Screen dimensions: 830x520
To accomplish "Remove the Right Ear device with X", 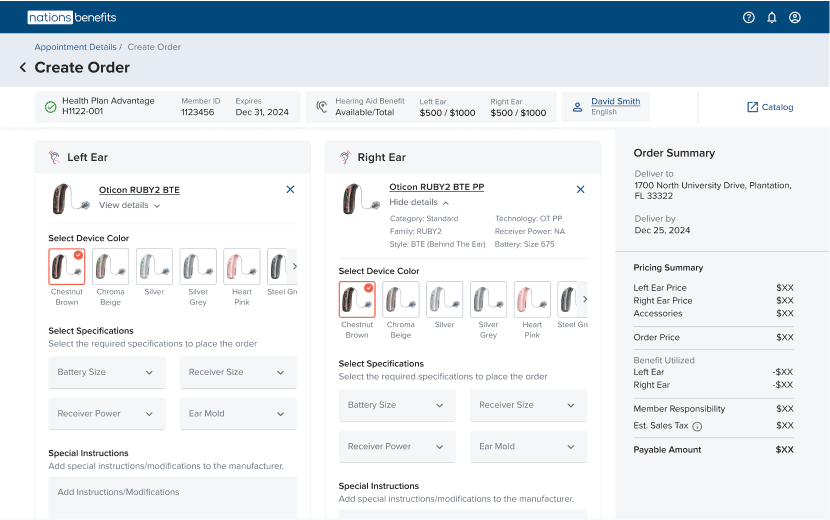I will 580,189.
